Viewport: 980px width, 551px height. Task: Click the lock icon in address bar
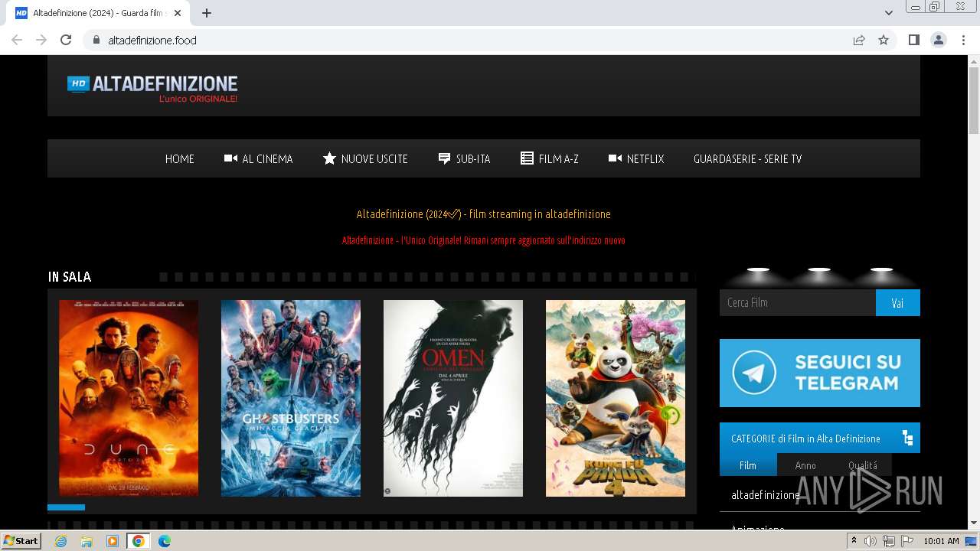(96, 40)
